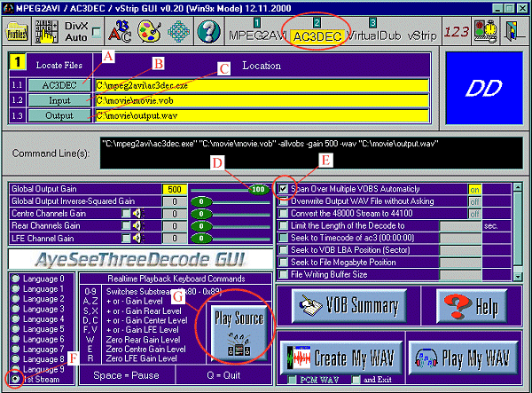Click the movie.vob input path field
This screenshot has height=393, width=532.
[x=262, y=100]
